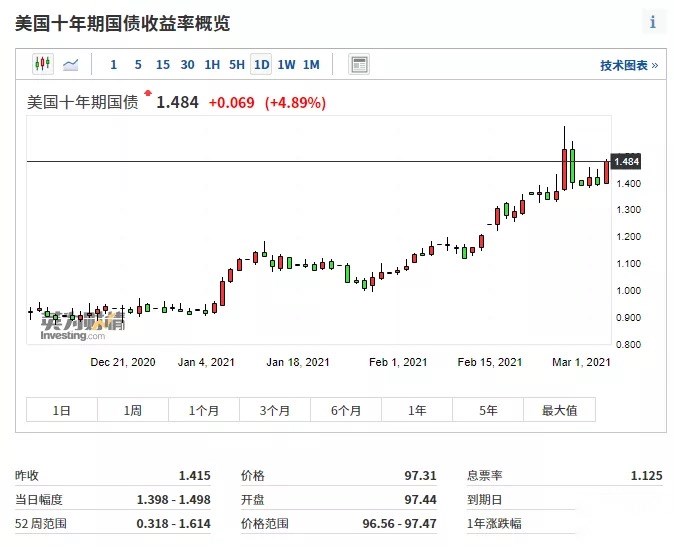Click the 1.484 price marker on axis
Screen dimensions: 674x547
pos(626,161)
